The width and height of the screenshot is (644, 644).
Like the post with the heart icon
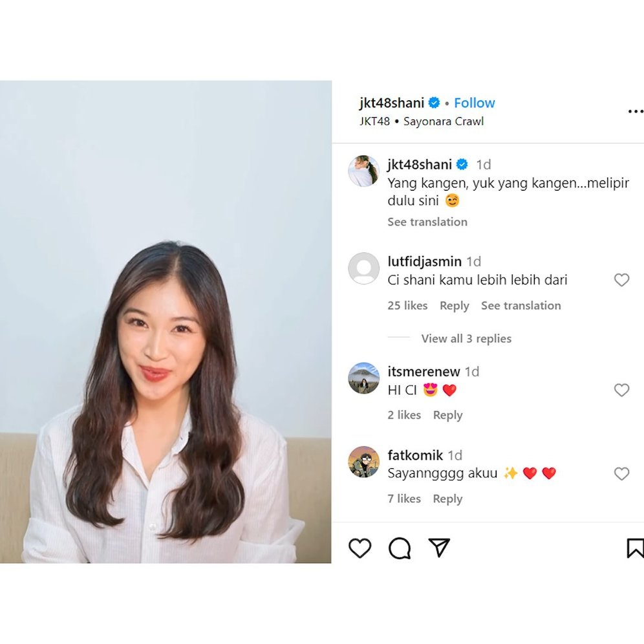click(x=360, y=548)
